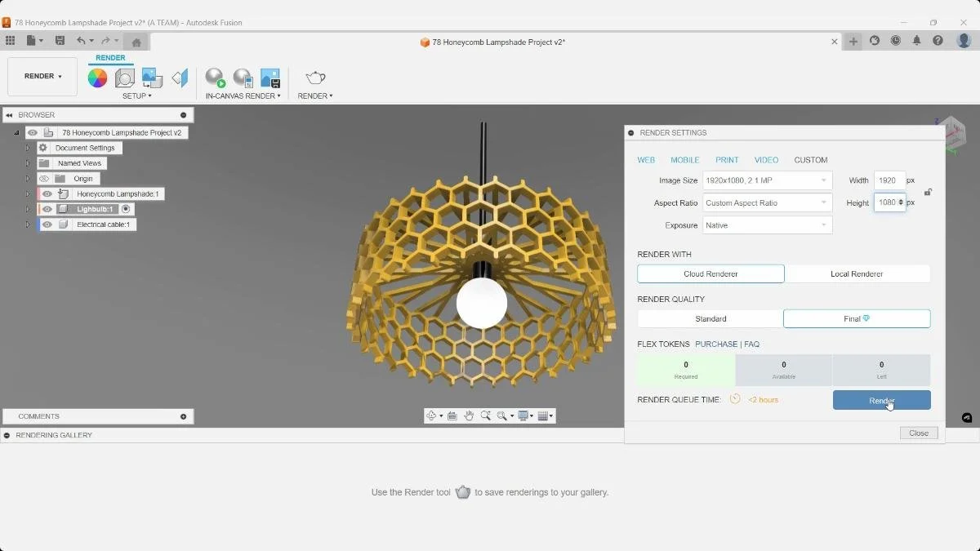This screenshot has height=551, width=980.
Task: Open the SETUP dropdown menu
Action: (136, 96)
